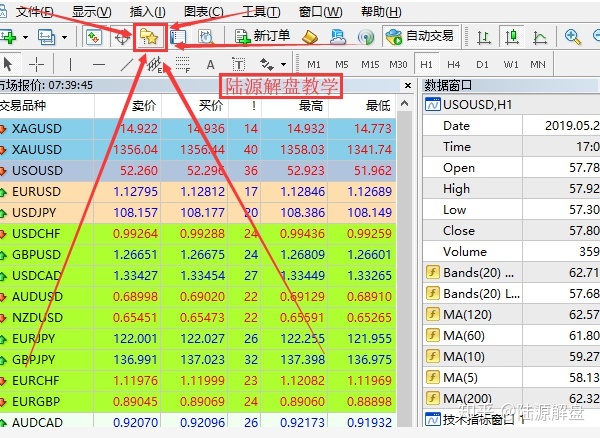Toggle the 自动交易 auto trading button
Screen dimensions: 600x438
(x=419, y=37)
